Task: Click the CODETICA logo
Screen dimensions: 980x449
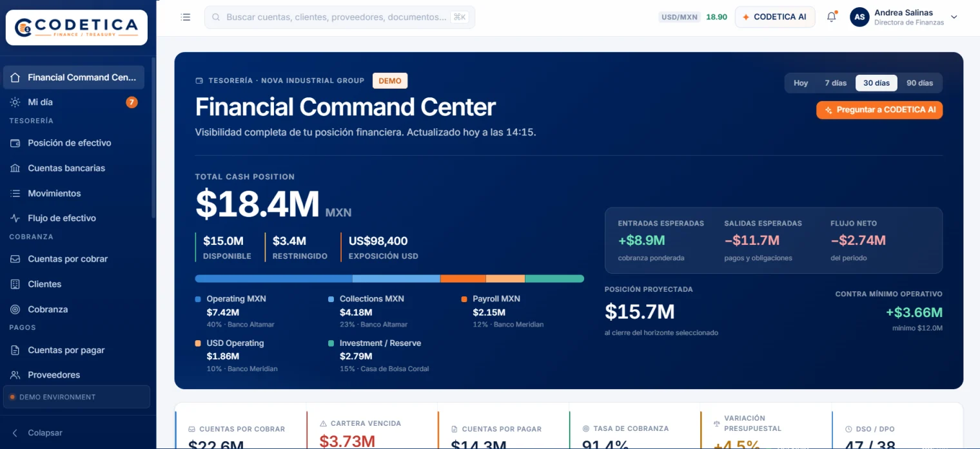Action: (77, 28)
